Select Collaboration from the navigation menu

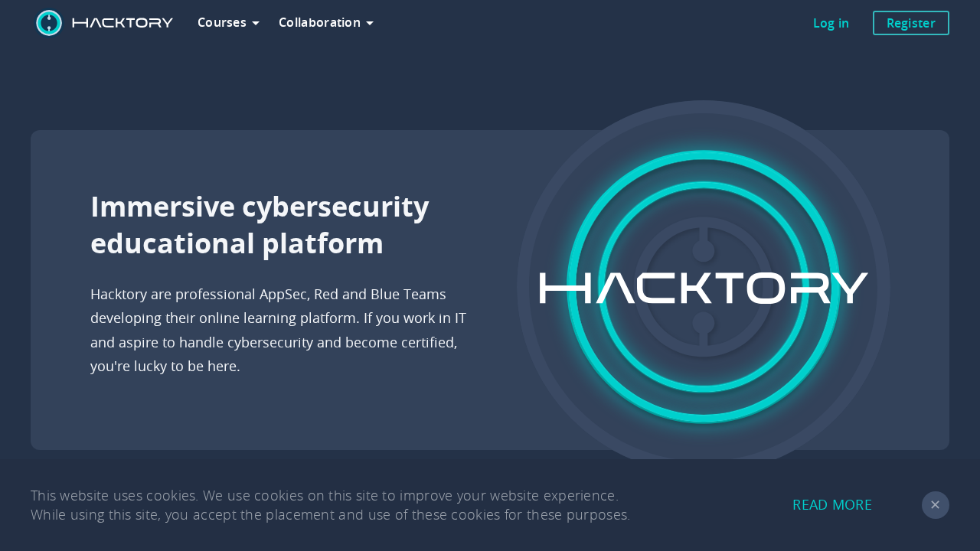pyautogui.click(x=319, y=22)
